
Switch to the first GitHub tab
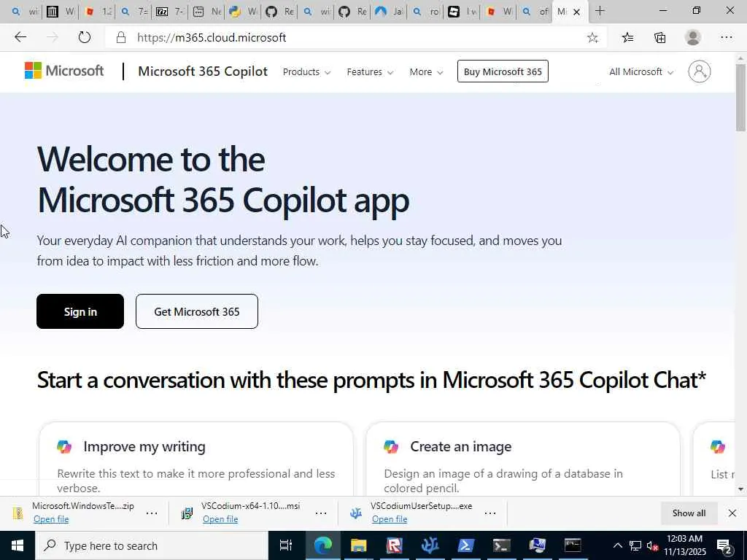click(x=279, y=12)
